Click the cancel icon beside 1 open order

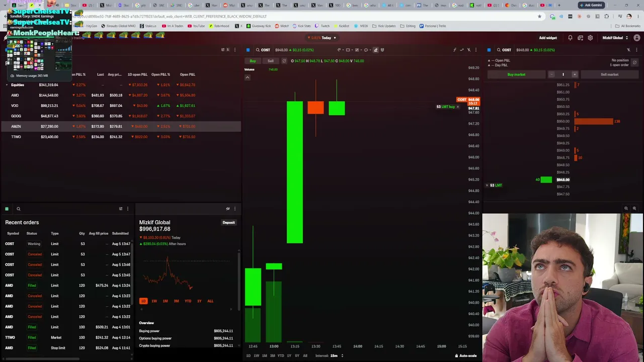coord(634,62)
